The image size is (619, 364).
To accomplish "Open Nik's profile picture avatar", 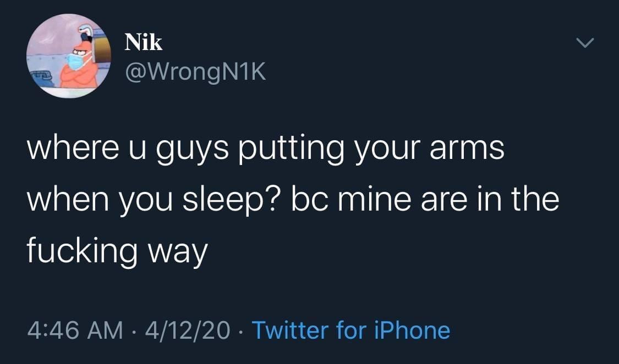I will pyautogui.click(x=69, y=56).
